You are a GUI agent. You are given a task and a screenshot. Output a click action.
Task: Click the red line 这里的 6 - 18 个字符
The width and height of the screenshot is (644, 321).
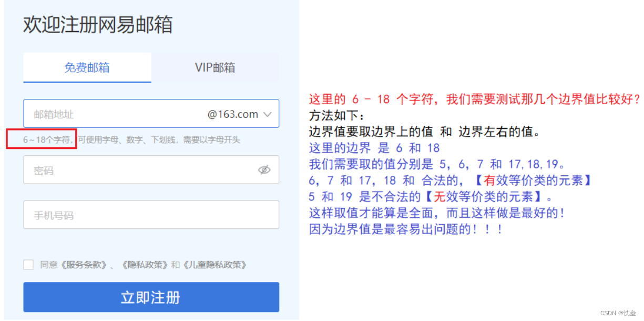(x=475, y=99)
